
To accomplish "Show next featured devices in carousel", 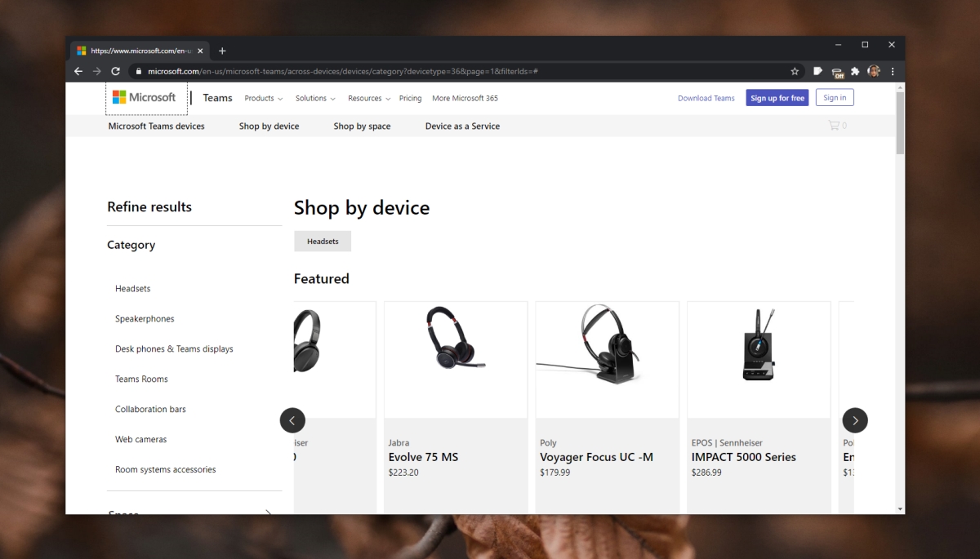I will click(x=855, y=420).
